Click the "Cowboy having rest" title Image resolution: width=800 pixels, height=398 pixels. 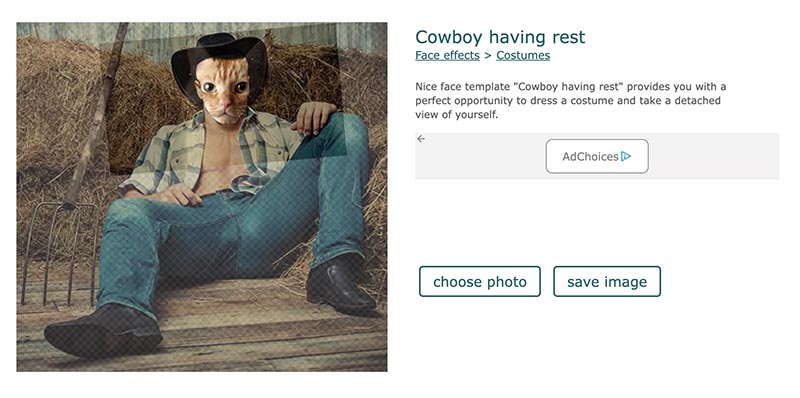[x=500, y=37]
